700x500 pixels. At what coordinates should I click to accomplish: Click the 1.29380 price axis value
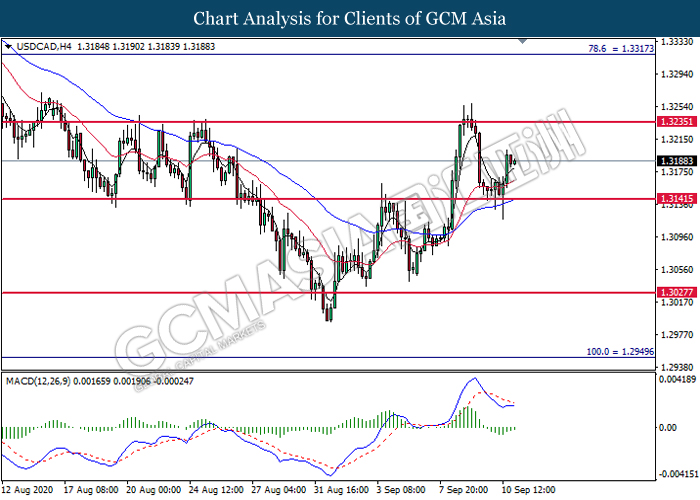tap(677, 367)
